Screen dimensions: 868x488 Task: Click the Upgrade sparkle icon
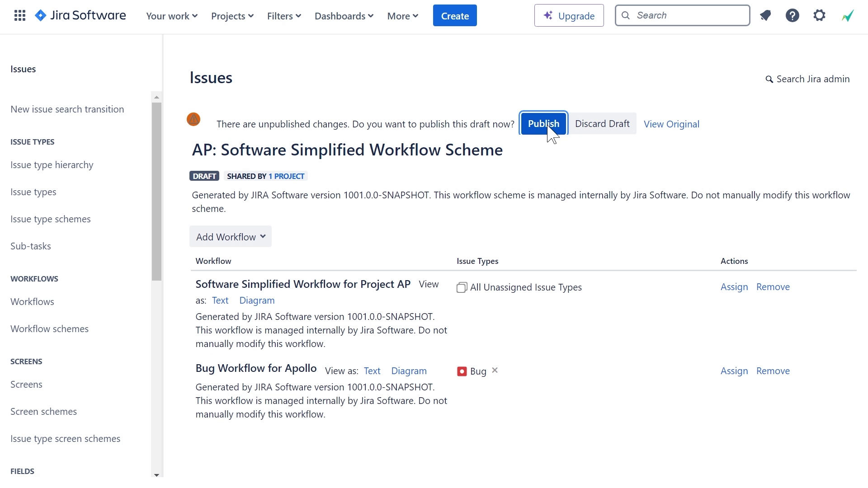548,15
